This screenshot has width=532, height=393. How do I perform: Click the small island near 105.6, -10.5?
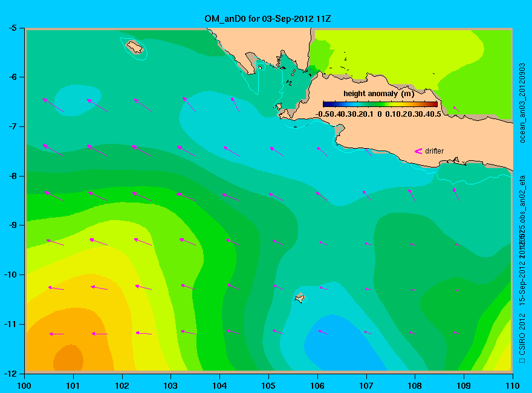point(300,298)
